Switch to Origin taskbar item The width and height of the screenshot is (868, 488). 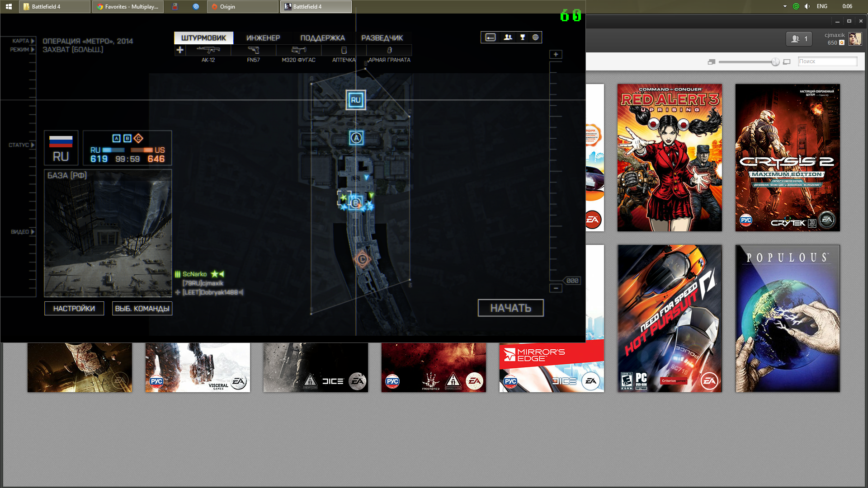tap(243, 6)
